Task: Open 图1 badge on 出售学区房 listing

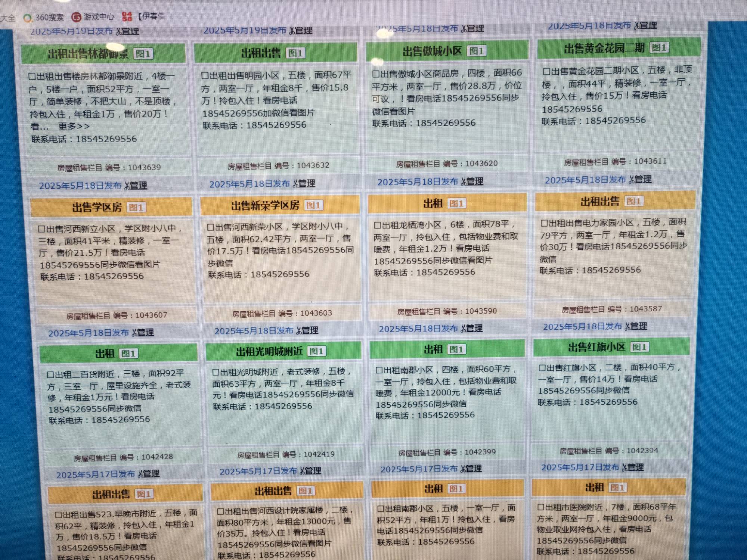Action: 136,208
